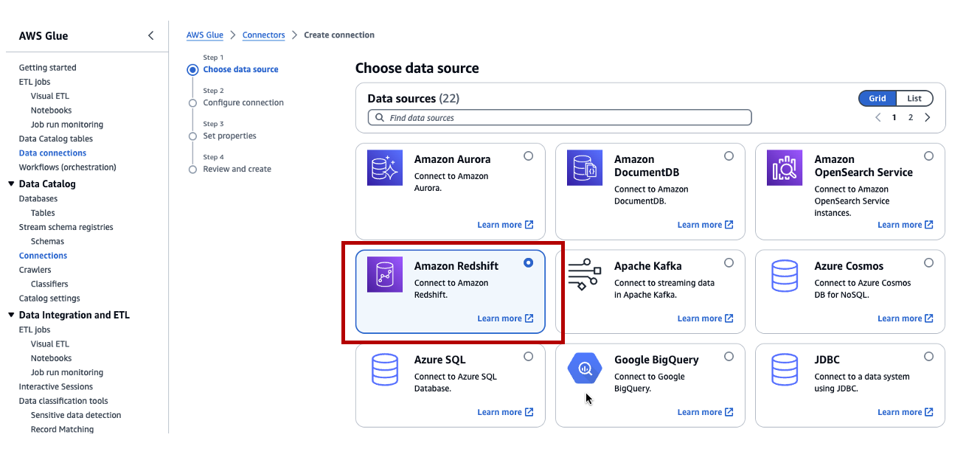Select page 1 of data sources
The width and height of the screenshot is (980, 457).
click(x=894, y=117)
